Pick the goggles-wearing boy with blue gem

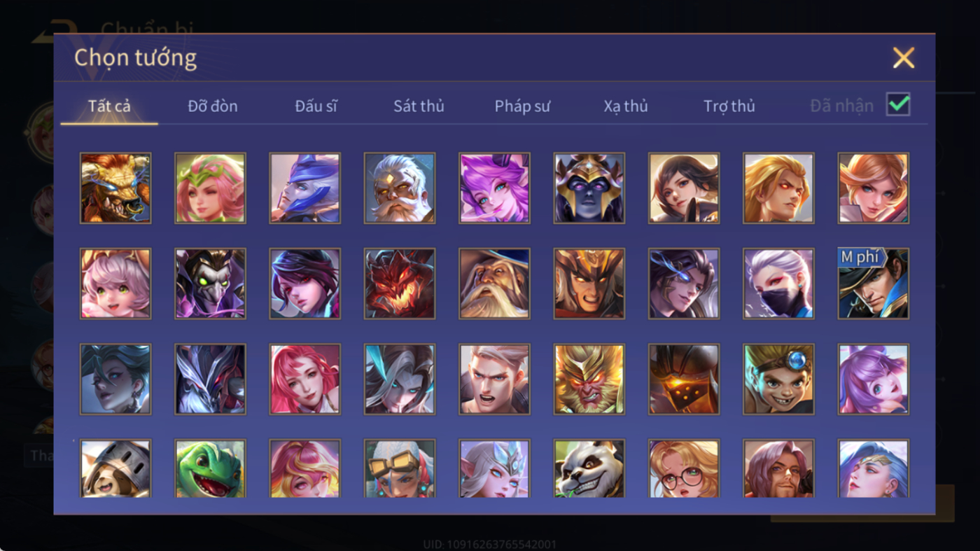click(778, 379)
